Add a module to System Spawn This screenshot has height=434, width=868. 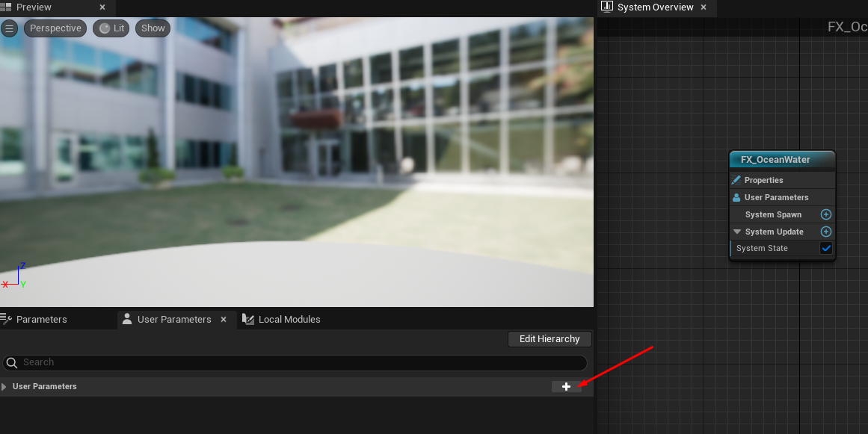click(x=826, y=214)
